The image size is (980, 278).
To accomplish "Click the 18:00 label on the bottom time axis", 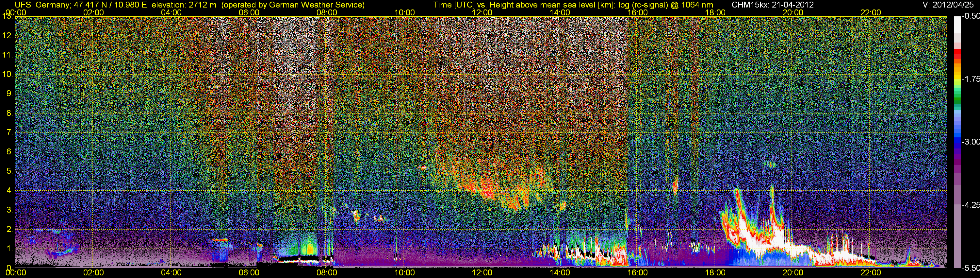I will (715, 273).
